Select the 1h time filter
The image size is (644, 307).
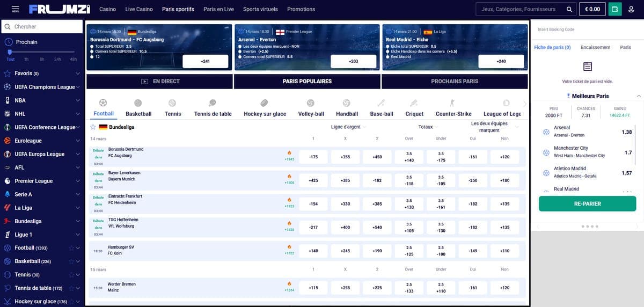click(x=26, y=59)
